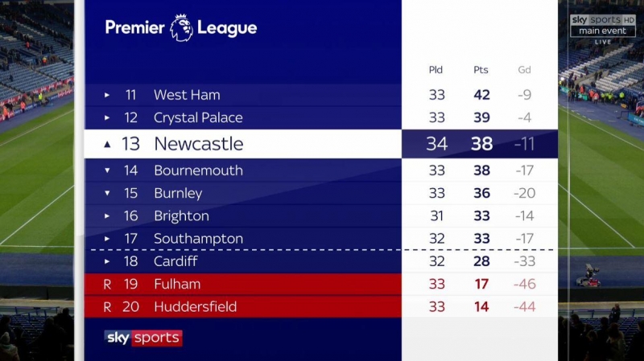Click the LIVE label under main event
644x361 pixels.
[603, 41]
